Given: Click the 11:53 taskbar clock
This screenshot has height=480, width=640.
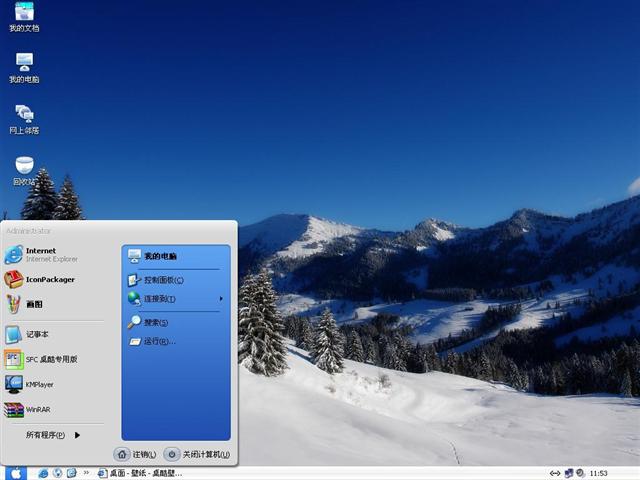Looking at the screenshot, I should pos(598,473).
